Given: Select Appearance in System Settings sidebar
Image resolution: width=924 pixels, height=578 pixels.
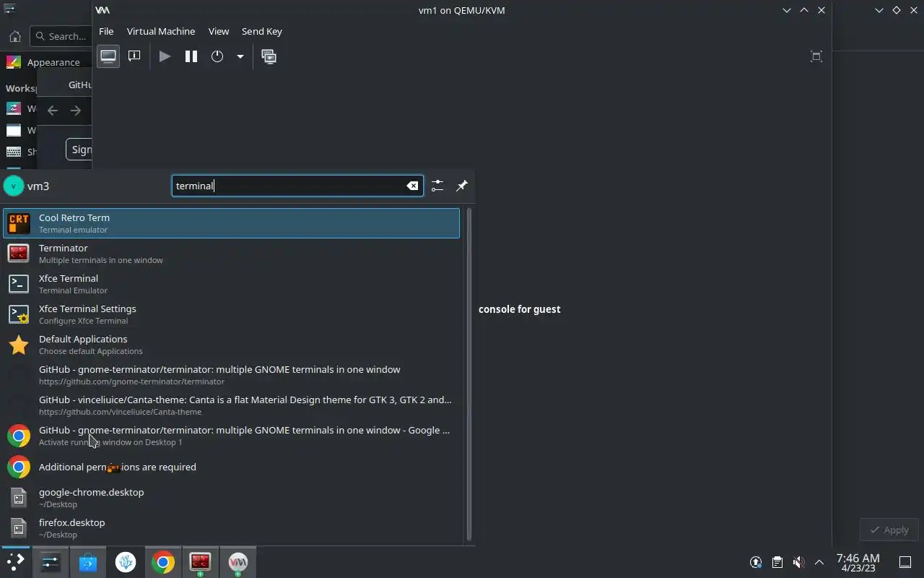Looking at the screenshot, I should pos(46,62).
